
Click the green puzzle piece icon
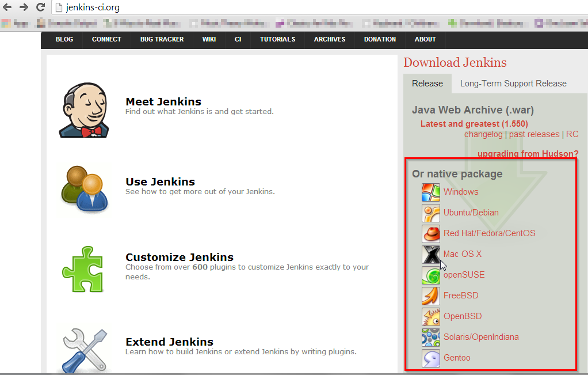click(83, 269)
